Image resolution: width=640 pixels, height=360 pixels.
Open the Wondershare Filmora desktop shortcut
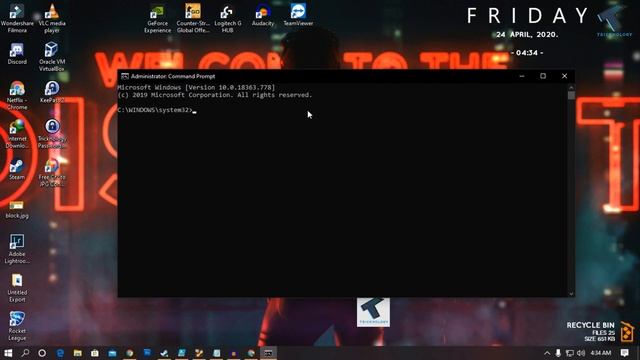[x=17, y=18]
